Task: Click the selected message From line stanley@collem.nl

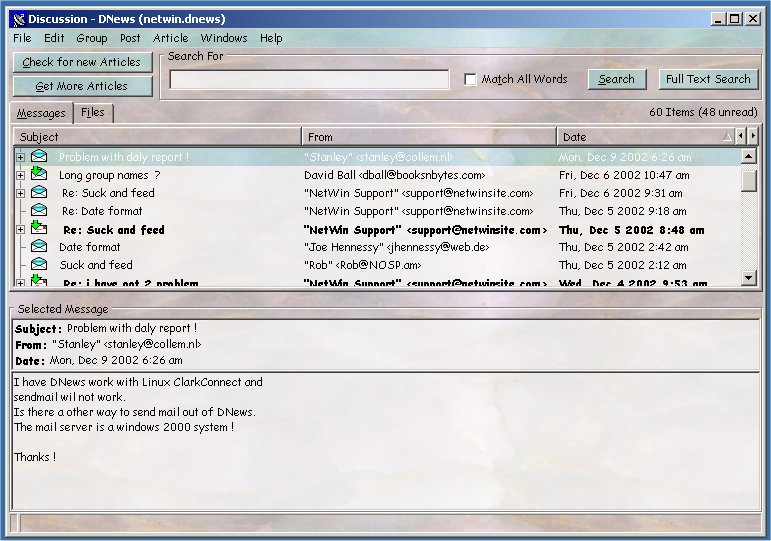Action: point(108,344)
